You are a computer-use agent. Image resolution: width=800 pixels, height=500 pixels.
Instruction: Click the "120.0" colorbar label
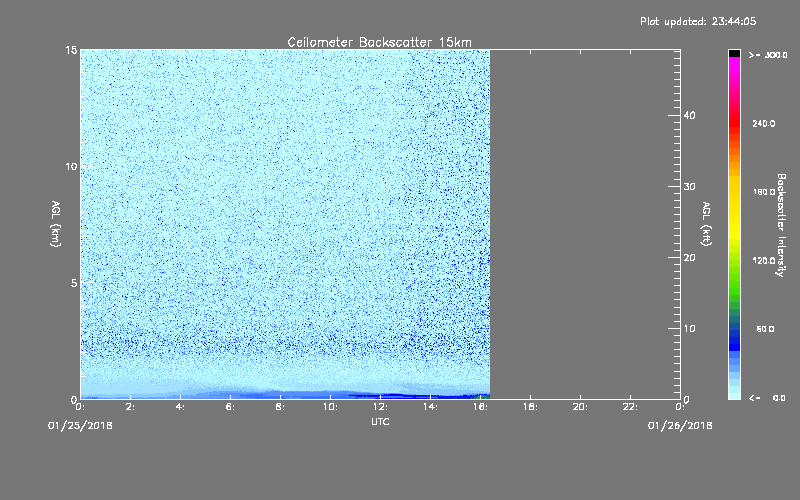point(764,260)
